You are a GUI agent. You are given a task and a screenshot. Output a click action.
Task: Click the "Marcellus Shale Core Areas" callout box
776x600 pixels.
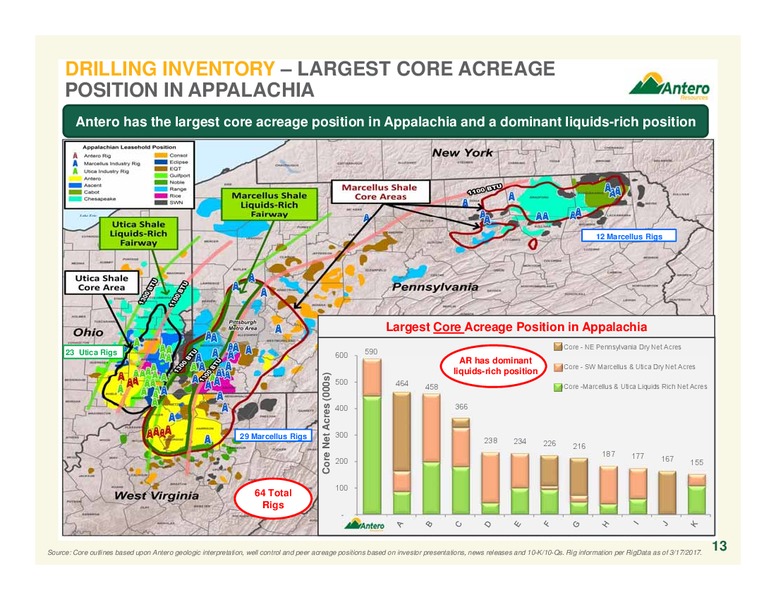(380, 192)
